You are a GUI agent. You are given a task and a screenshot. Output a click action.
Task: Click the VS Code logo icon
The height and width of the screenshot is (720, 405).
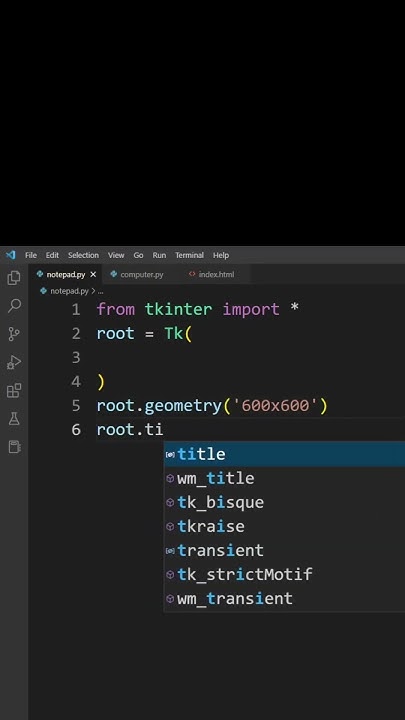click(11, 255)
